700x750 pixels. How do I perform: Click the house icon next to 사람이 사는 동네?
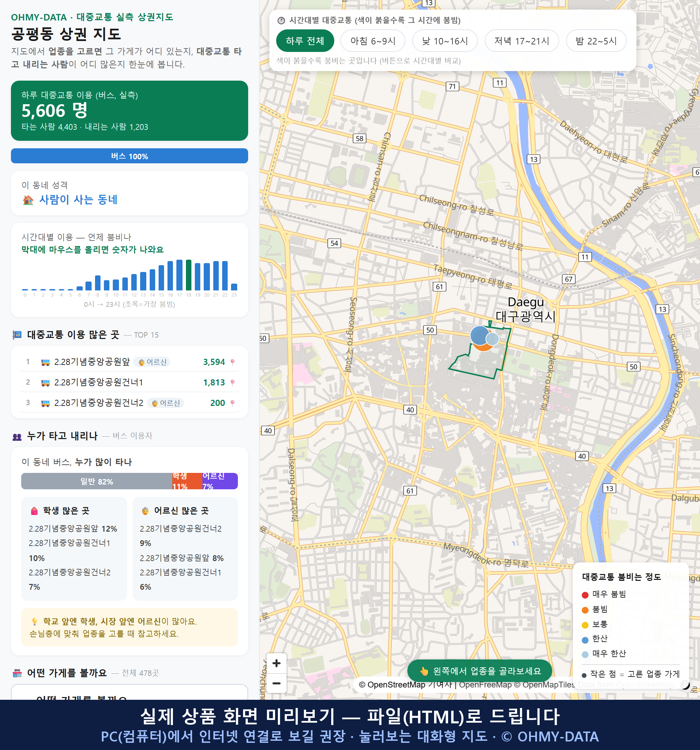point(28,200)
